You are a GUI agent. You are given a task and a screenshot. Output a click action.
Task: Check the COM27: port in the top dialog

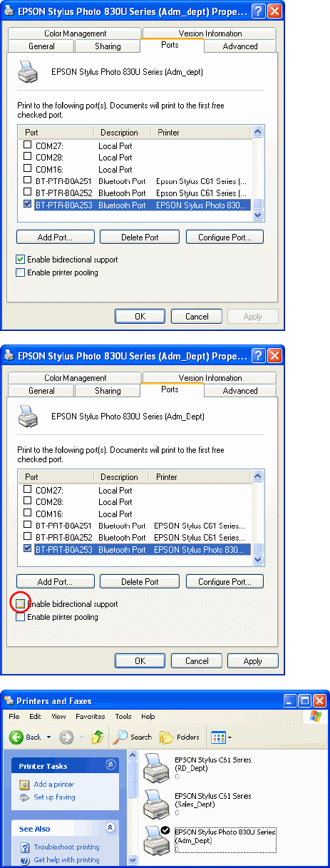(x=28, y=145)
